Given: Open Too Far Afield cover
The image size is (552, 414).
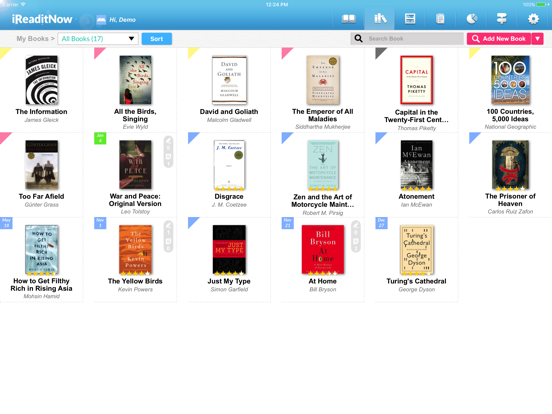Looking at the screenshot, I should pyautogui.click(x=42, y=165).
